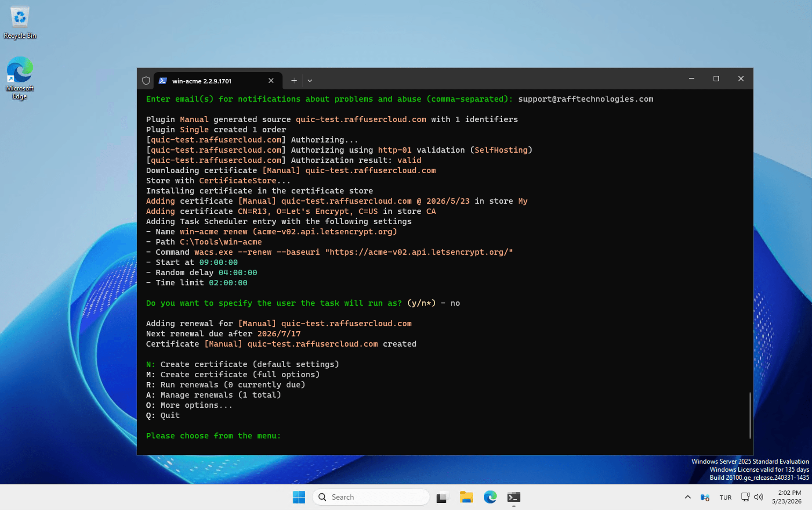Image resolution: width=812 pixels, height=510 pixels.
Task: Click the 'A: Manage renewals (1 total)' line
Action: tap(213, 395)
